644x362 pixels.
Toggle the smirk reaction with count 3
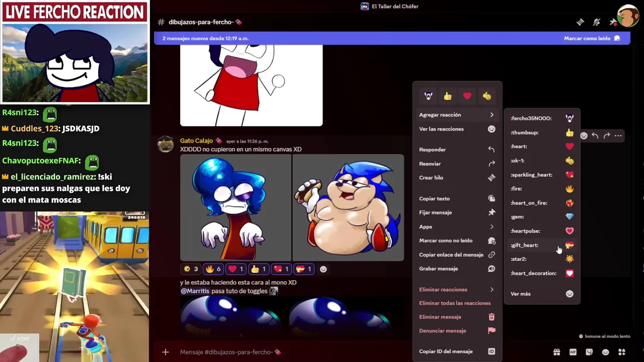pyautogui.click(x=191, y=269)
